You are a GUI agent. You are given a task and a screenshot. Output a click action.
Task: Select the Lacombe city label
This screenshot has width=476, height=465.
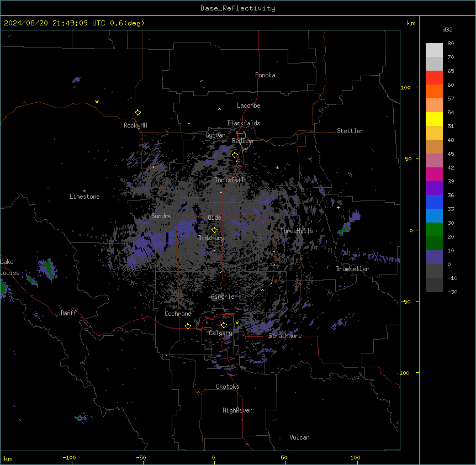248,105
